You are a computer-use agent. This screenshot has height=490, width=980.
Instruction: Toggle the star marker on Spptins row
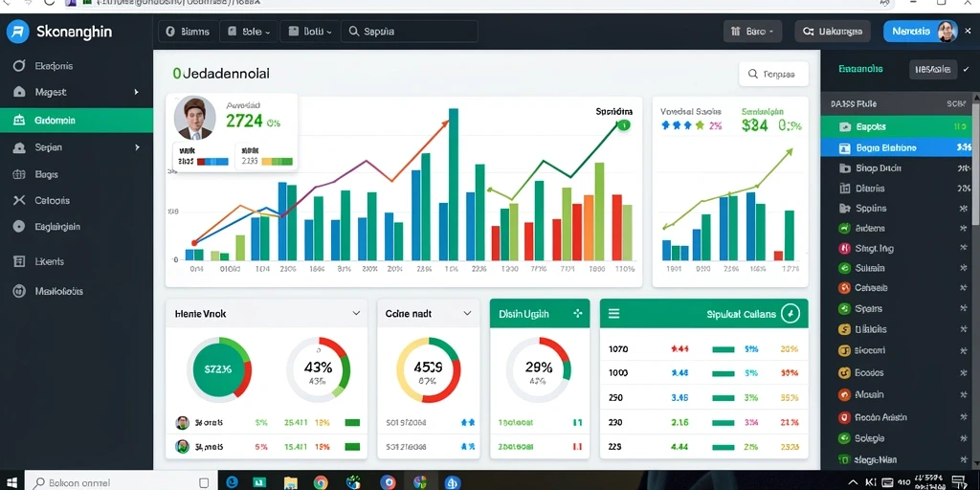[x=963, y=208]
